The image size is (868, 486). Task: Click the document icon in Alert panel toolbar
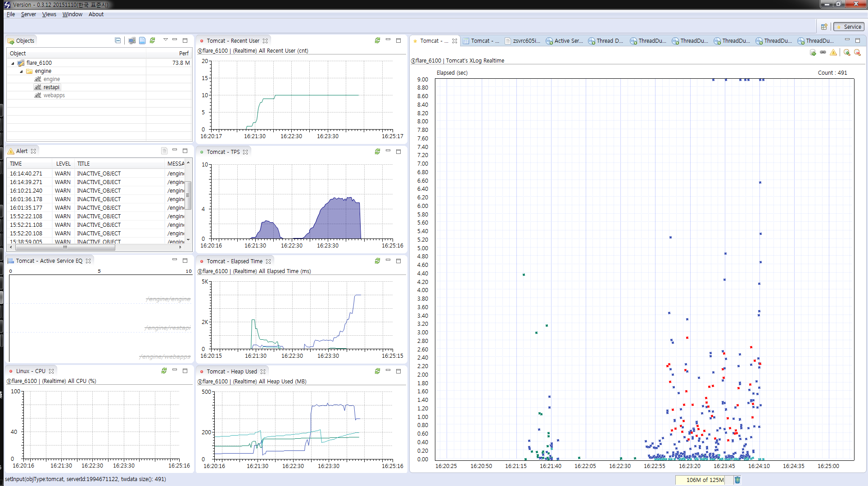point(164,151)
